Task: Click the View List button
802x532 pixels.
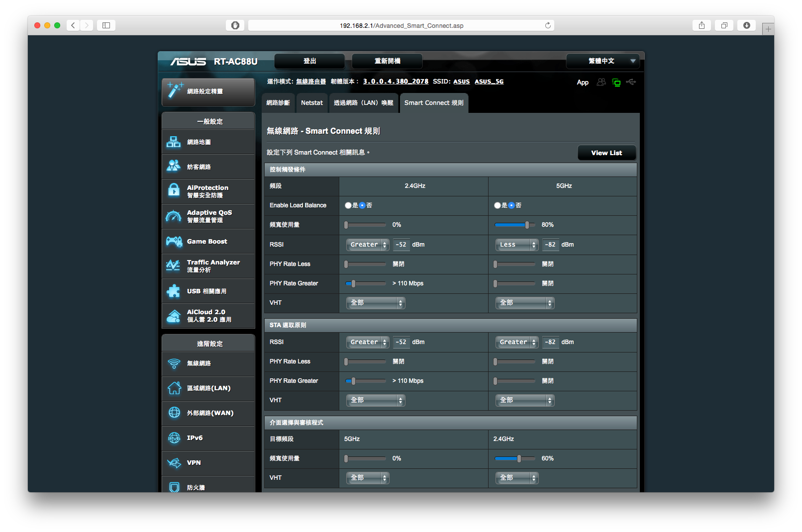Action: pyautogui.click(x=606, y=153)
